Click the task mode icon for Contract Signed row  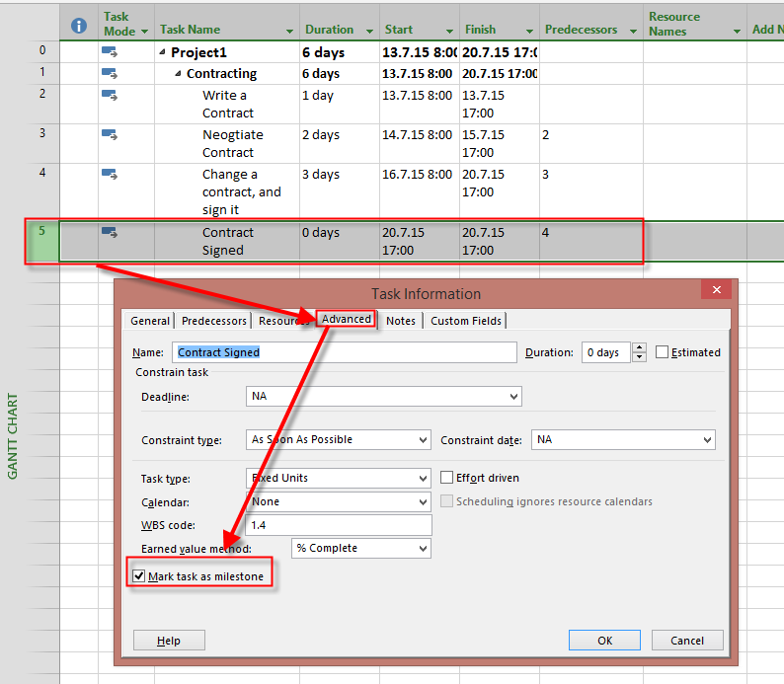coord(110,233)
